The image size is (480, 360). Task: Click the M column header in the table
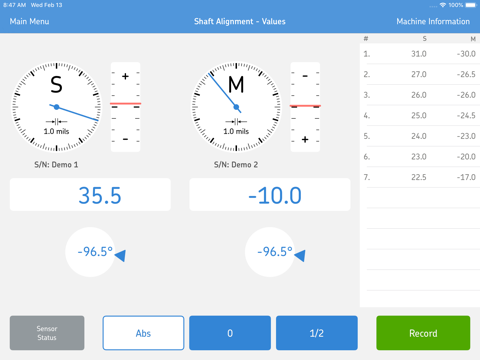coord(473,39)
